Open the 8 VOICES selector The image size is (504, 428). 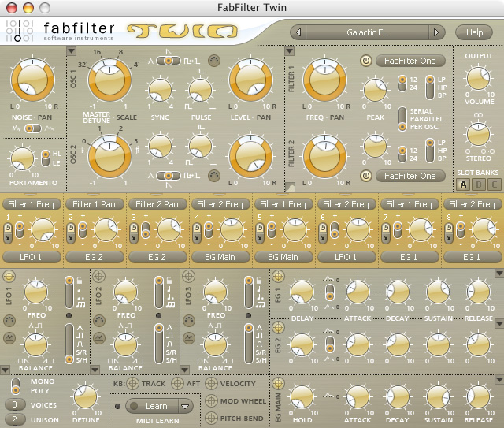tap(15, 404)
